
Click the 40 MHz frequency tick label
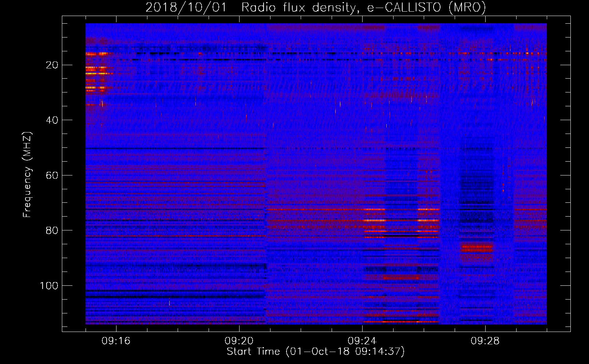[x=52, y=120]
